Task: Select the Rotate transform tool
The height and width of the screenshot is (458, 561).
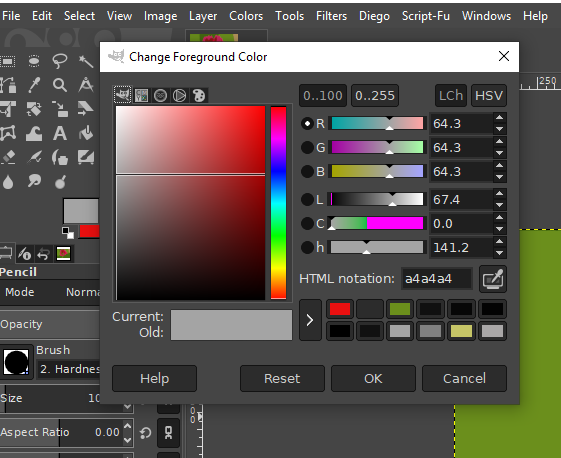Action: 34,109
